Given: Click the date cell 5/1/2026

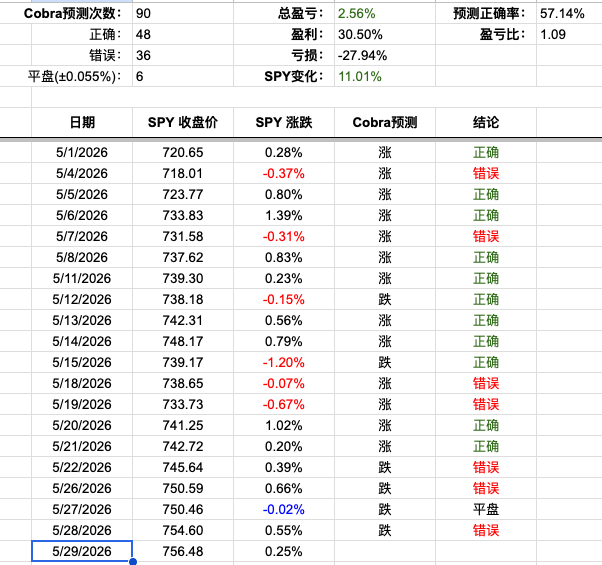Looking at the screenshot, I should pos(82,152).
